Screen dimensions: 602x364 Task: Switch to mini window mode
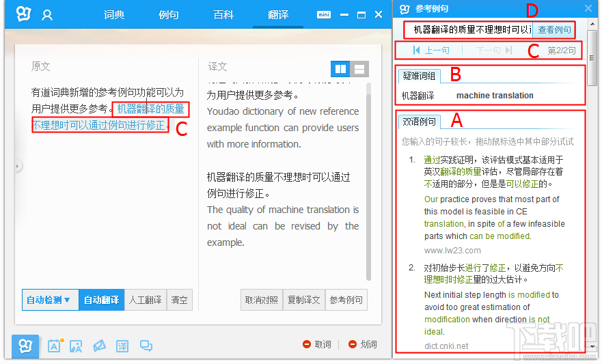[324, 14]
